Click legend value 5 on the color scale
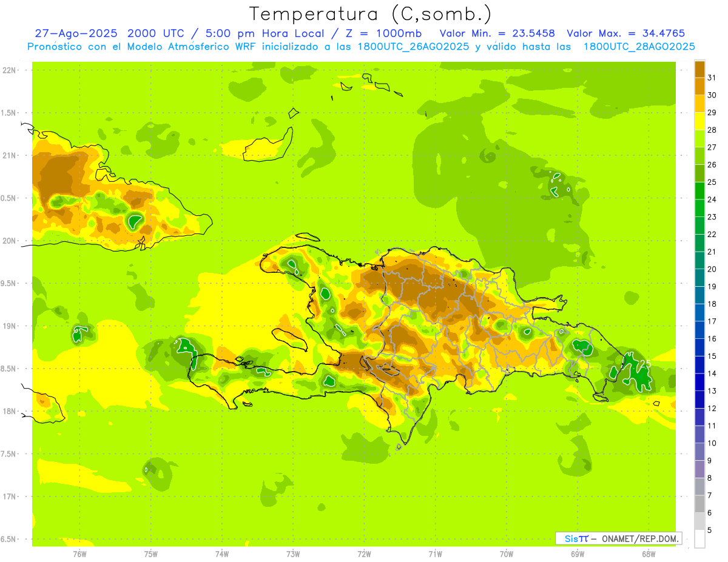Screen dimensions: 728x562 point(710,530)
